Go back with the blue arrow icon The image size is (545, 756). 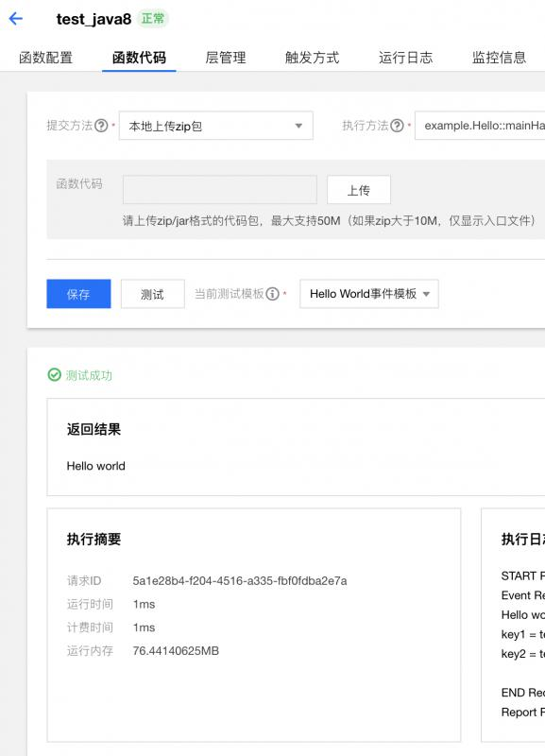tap(16, 19)
